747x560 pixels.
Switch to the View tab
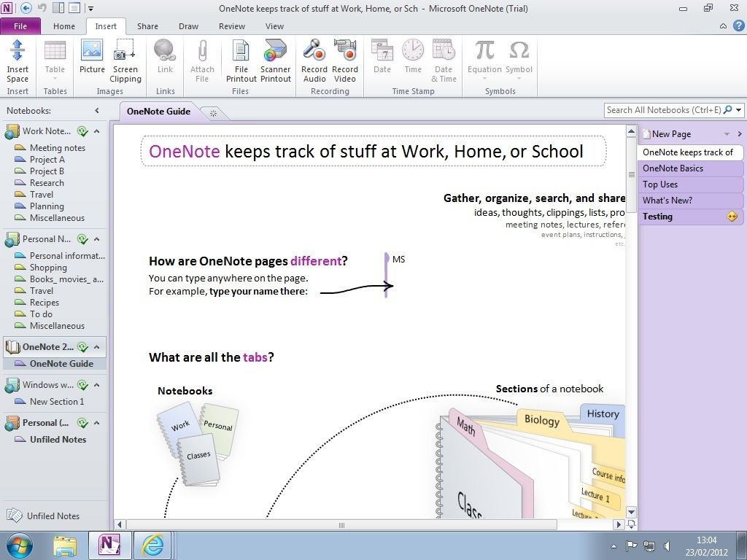point(274,26)
